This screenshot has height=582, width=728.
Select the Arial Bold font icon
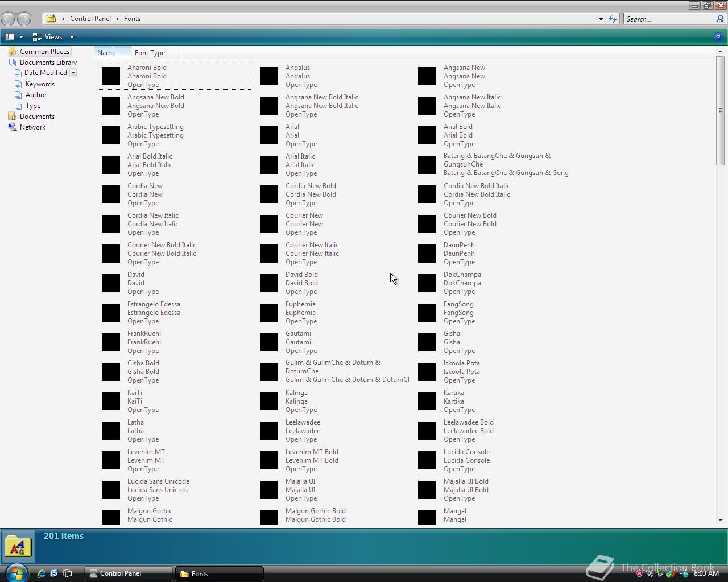(x=427, y=135)
